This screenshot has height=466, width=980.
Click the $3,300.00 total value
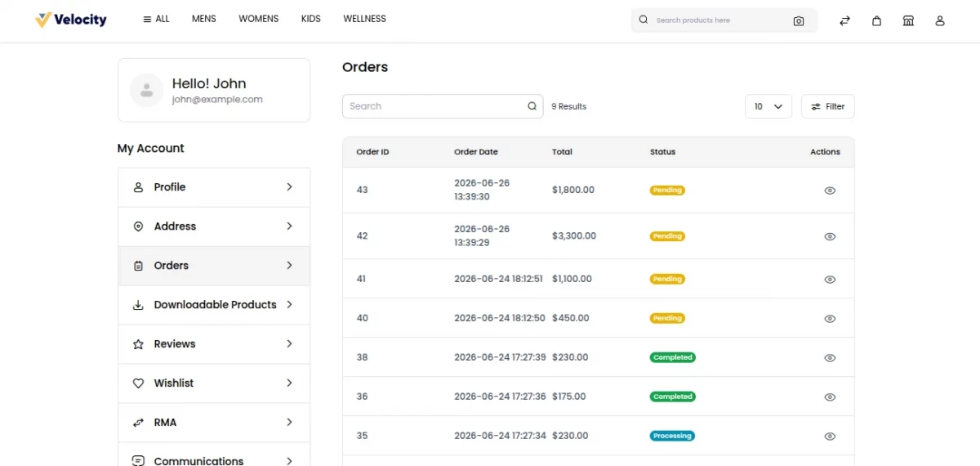(x=574, y=235)
